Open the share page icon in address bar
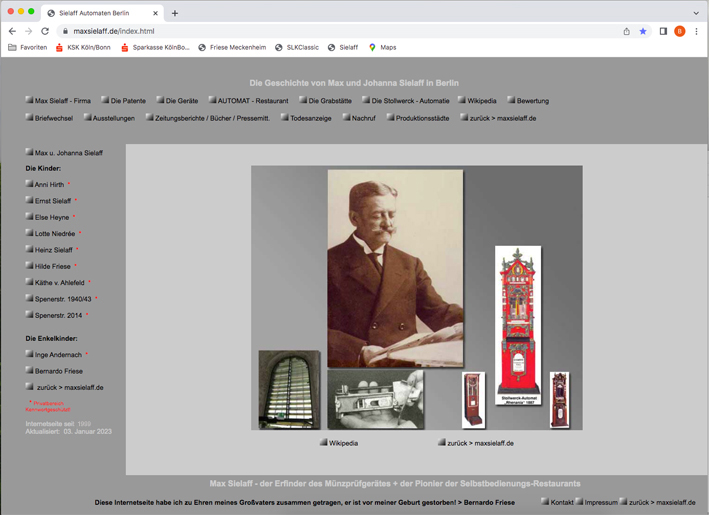 click(626, 31)
